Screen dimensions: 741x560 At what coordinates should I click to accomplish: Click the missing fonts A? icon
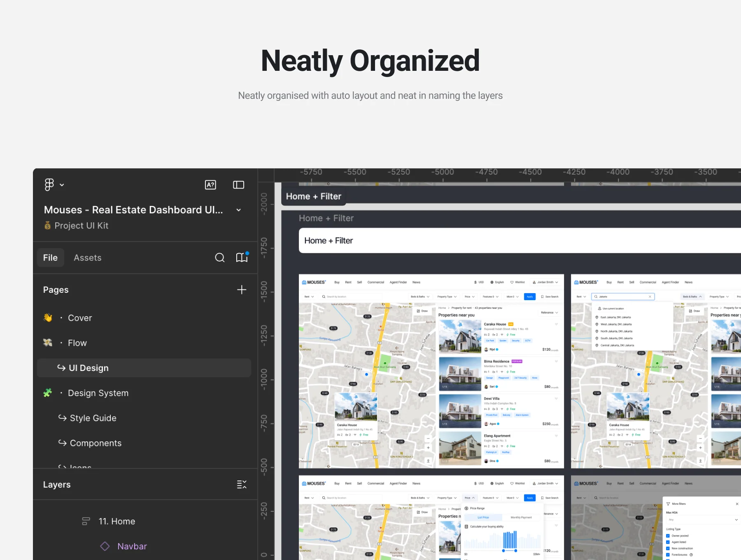[x=210, y=185]
